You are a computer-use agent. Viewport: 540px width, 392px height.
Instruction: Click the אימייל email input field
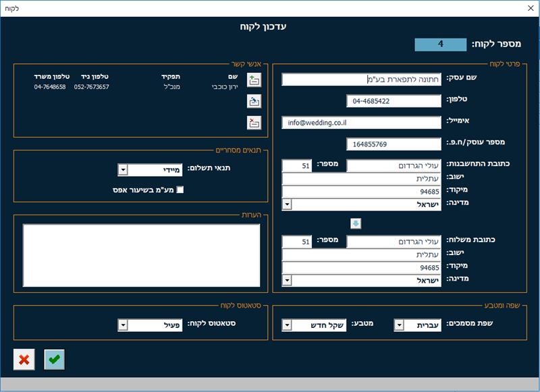361,123
